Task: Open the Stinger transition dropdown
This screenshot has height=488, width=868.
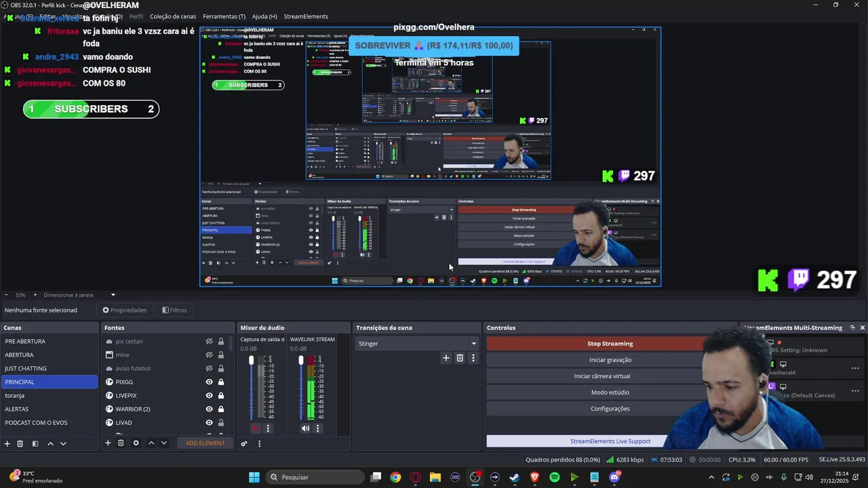Action: [417, 344]
